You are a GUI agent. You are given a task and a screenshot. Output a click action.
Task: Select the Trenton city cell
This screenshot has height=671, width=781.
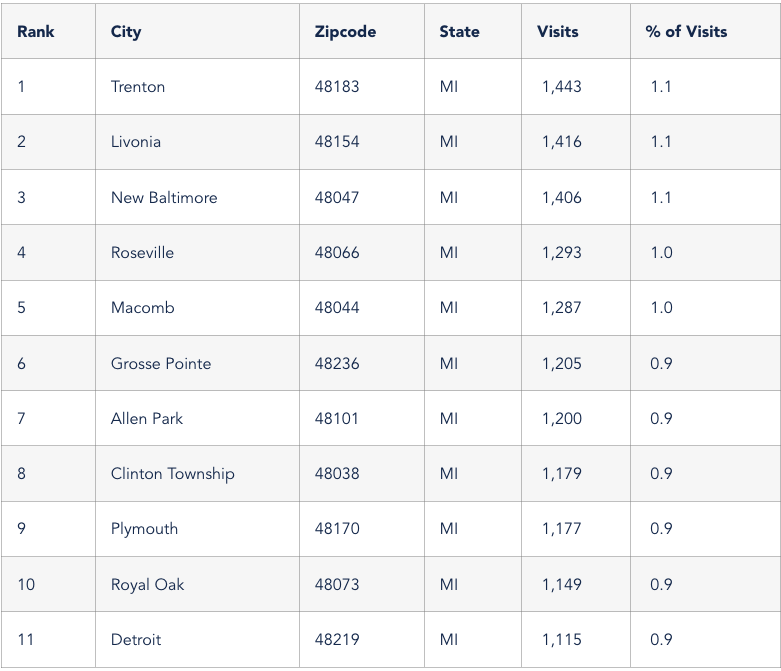(x=138, y=87)
